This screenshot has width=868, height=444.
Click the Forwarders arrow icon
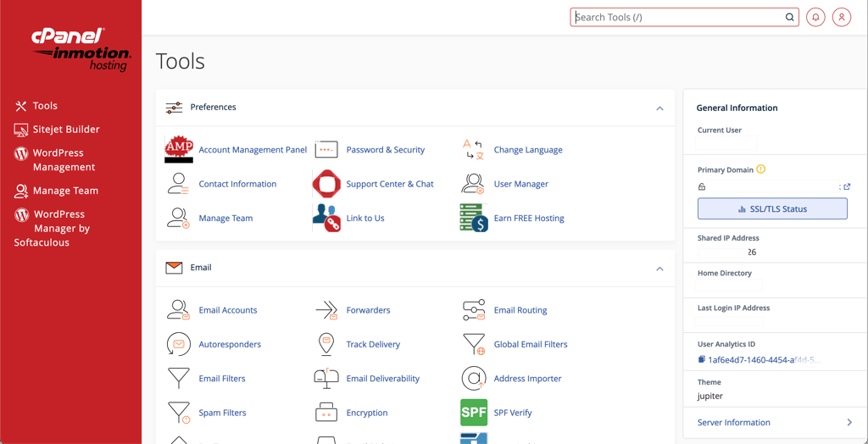coord(326,310)
